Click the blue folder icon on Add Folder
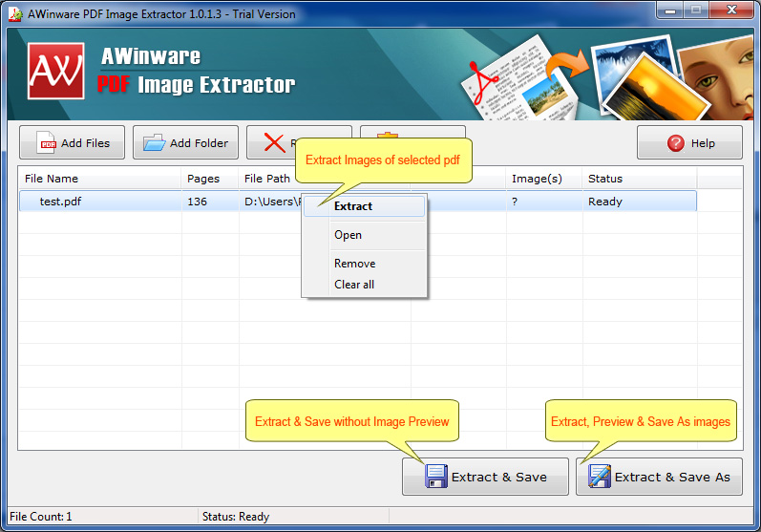 tap(155, 142)
